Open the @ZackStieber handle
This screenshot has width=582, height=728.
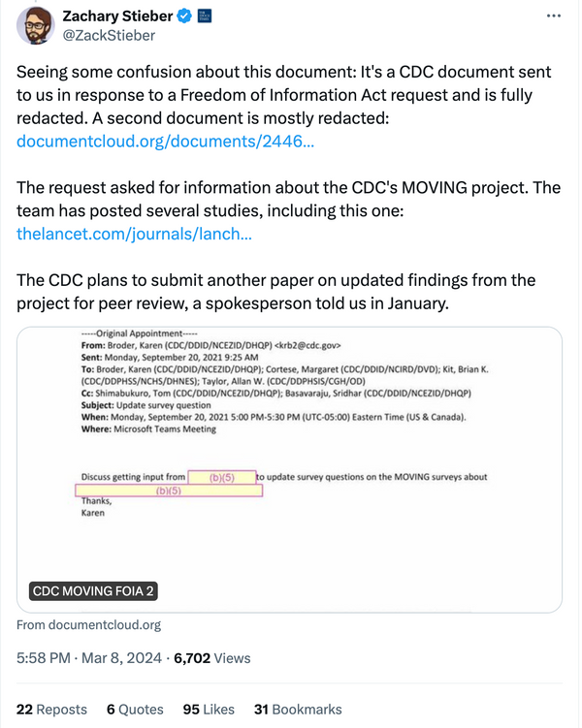click(x=110, y=36)
